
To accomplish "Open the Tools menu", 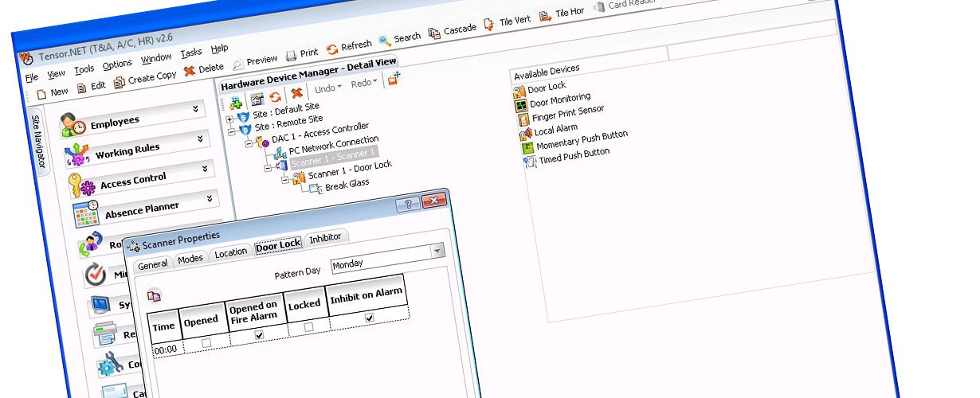I will point(84,69).
